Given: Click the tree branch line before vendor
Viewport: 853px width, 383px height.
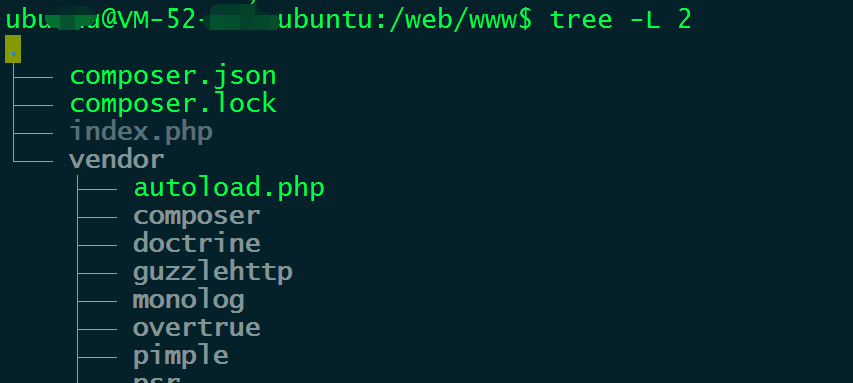Looking at the screenshot, I should tap(32, 160).
